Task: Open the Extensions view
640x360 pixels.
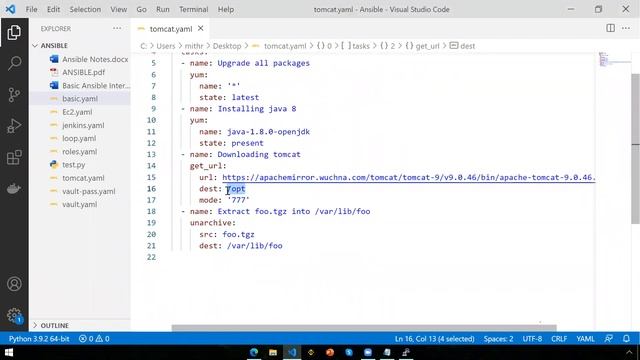Action: tap(14, 158)
